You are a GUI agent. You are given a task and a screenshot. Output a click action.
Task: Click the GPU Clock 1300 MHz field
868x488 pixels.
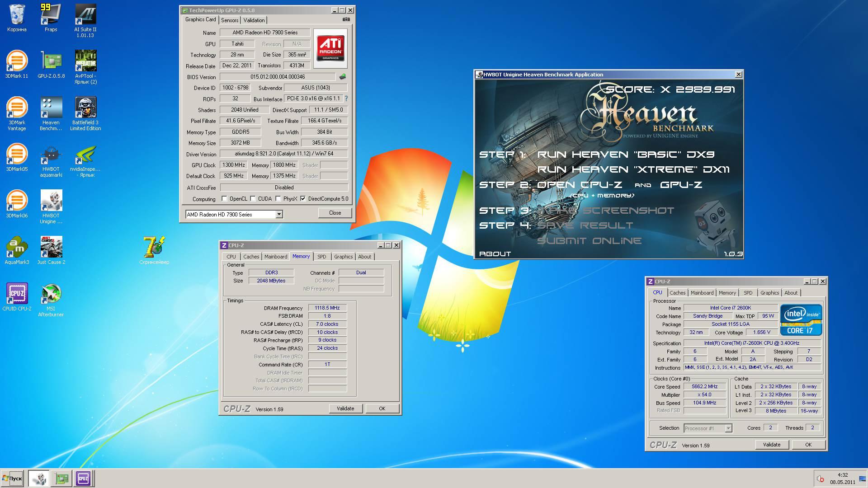(x=233, y=165)
